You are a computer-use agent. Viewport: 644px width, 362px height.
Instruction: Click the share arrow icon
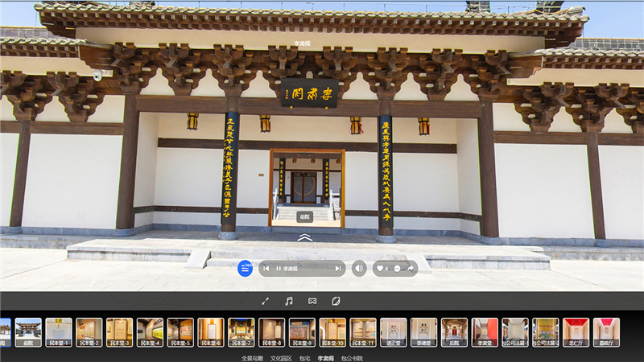click(411, 269)
